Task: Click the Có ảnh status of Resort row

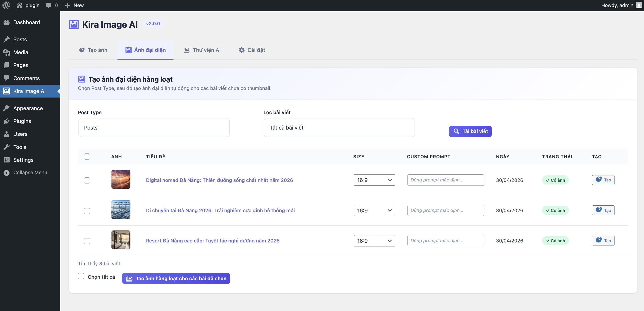Action: click(x=555, y=241)
